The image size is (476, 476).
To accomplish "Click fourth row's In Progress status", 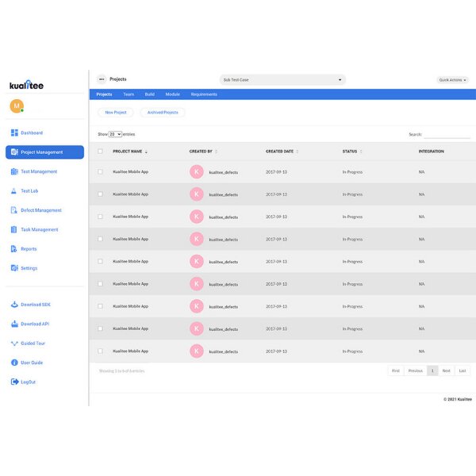I will (352, 240).
